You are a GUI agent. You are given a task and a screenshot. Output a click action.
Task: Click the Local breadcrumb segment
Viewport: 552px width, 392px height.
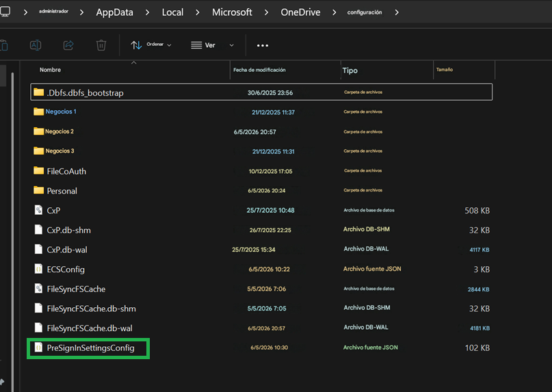(x=172, y=12)
